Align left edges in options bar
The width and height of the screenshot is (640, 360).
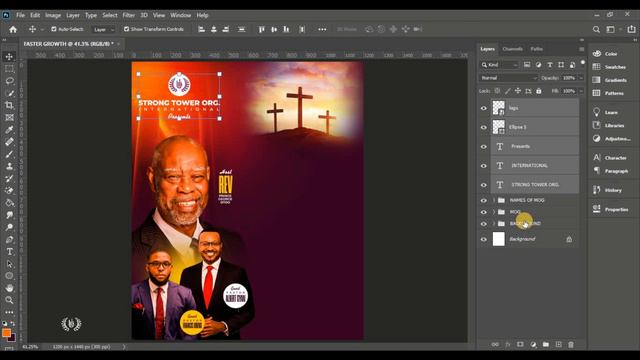point(201,29)
